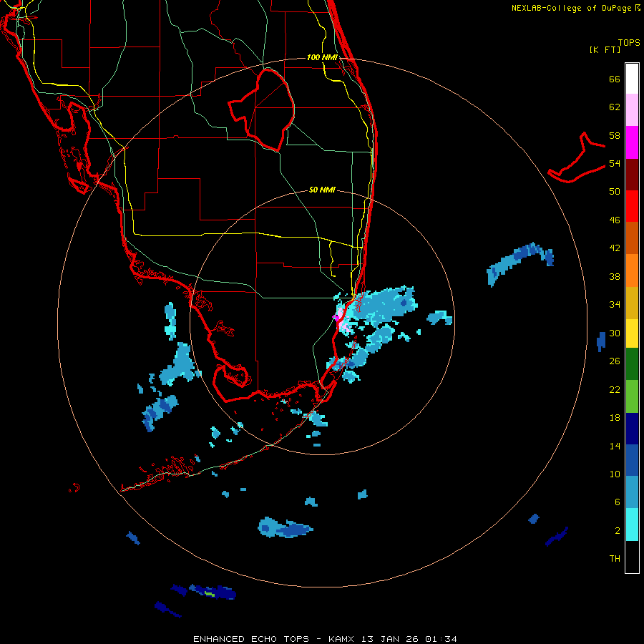Click the black threshold segment at legend bottom

[x=632, y=557]
